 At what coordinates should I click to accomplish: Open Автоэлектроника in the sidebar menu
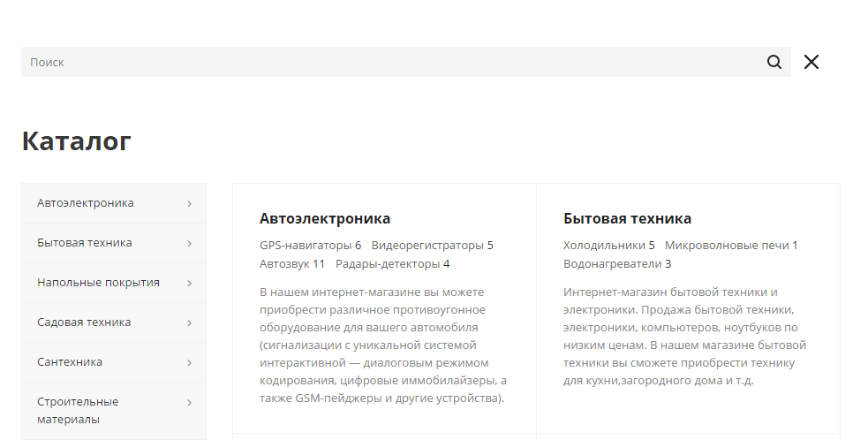(x=86, y=203)
